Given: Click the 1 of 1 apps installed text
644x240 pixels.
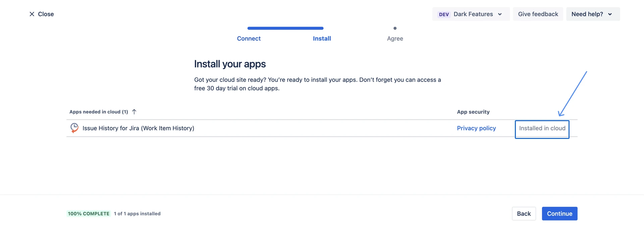Looking at the screenshot, I should (137, 214).
